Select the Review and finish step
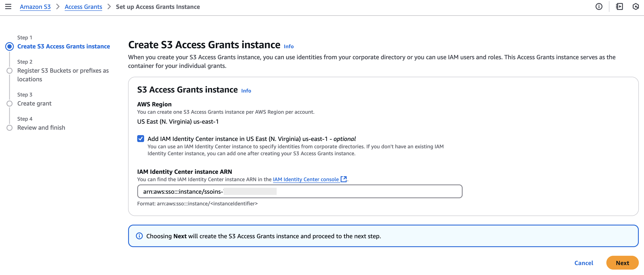644x275 pixels. coord(41,128)
